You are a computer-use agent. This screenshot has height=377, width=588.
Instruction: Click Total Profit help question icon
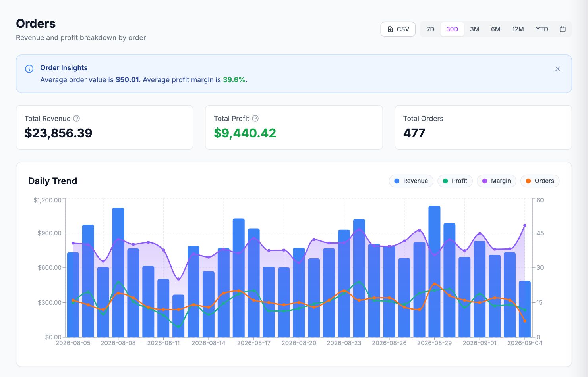(255, 119)
